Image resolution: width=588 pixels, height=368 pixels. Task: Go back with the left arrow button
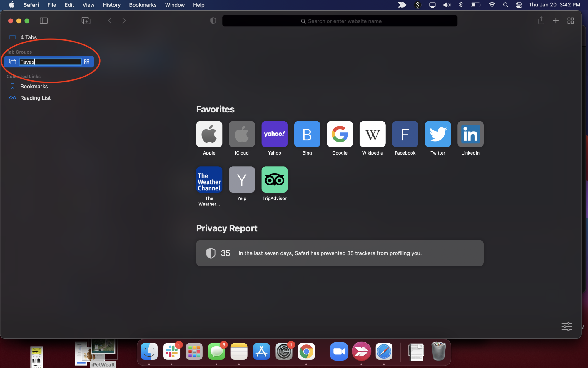(x=110, y=21)
